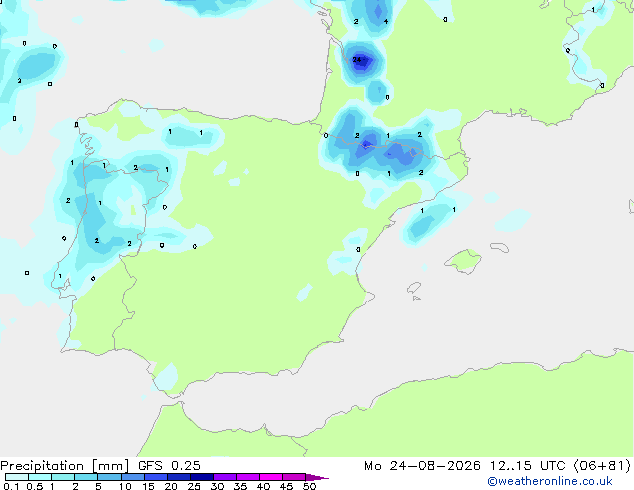Click the legend label "10"
Viewport: 634px width, 490px height.
point(125,486)
